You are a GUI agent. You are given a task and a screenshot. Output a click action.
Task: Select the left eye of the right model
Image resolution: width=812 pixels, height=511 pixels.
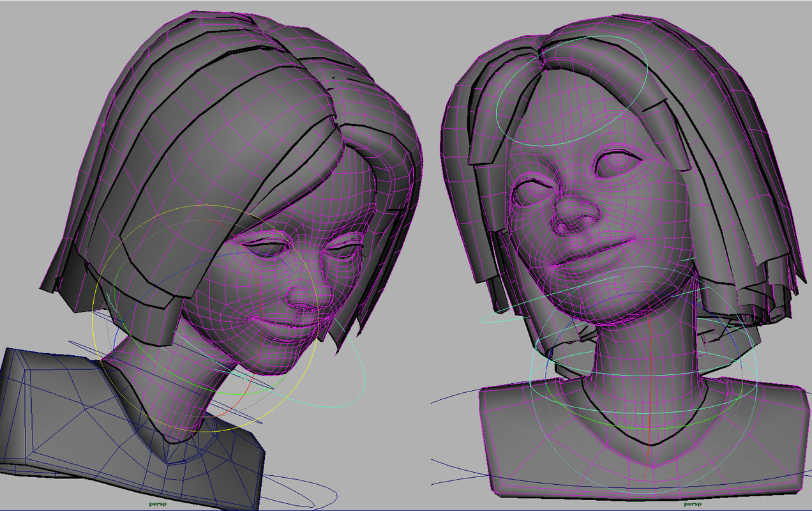tap(536, 192)
